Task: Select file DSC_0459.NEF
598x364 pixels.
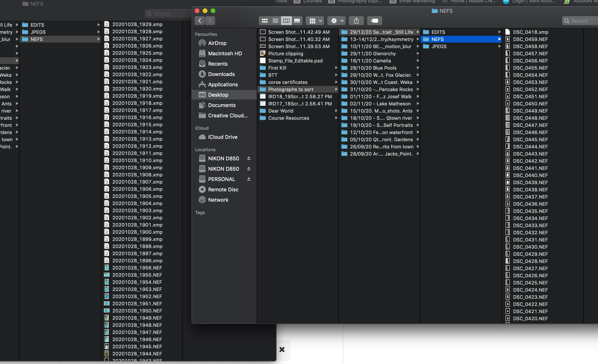Action: tap(530, 39)
